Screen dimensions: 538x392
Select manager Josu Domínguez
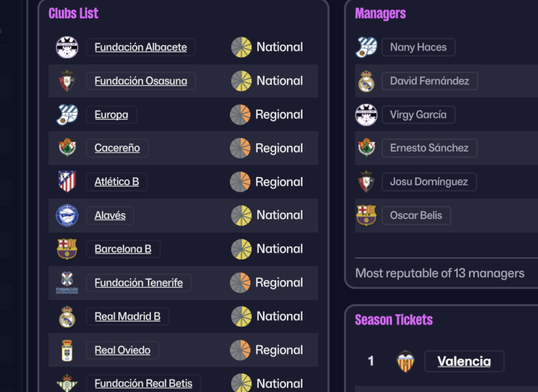click(429, 182)
